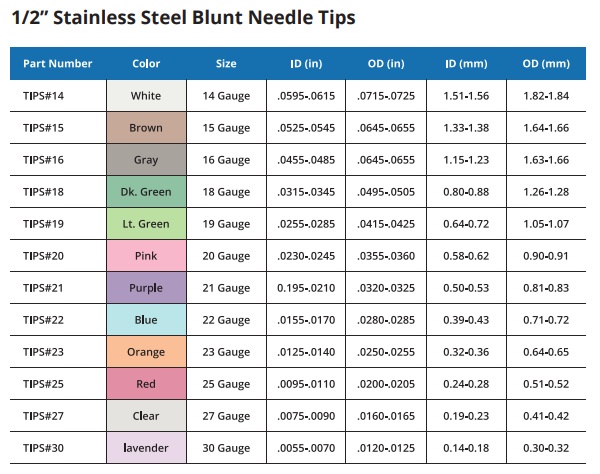This screenshot has height=474, width=600.
Task: Select the Color column header
Action: [146, 64]
